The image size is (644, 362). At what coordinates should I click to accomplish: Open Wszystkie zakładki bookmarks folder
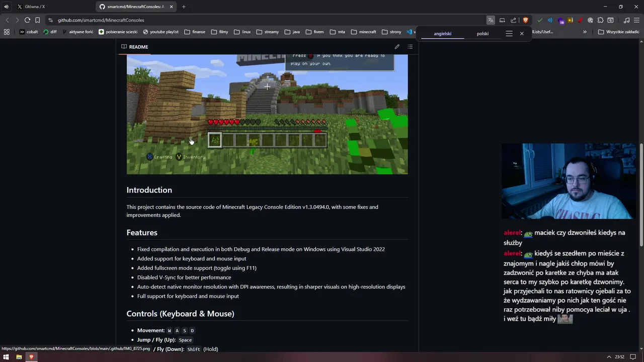point(618,32)
